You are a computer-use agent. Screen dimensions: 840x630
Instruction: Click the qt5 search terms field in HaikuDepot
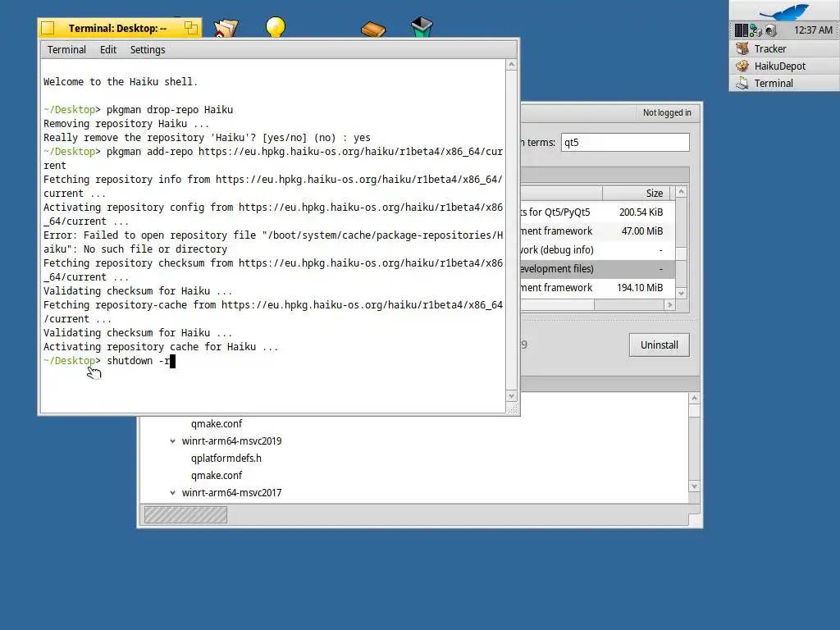point(625,143)
